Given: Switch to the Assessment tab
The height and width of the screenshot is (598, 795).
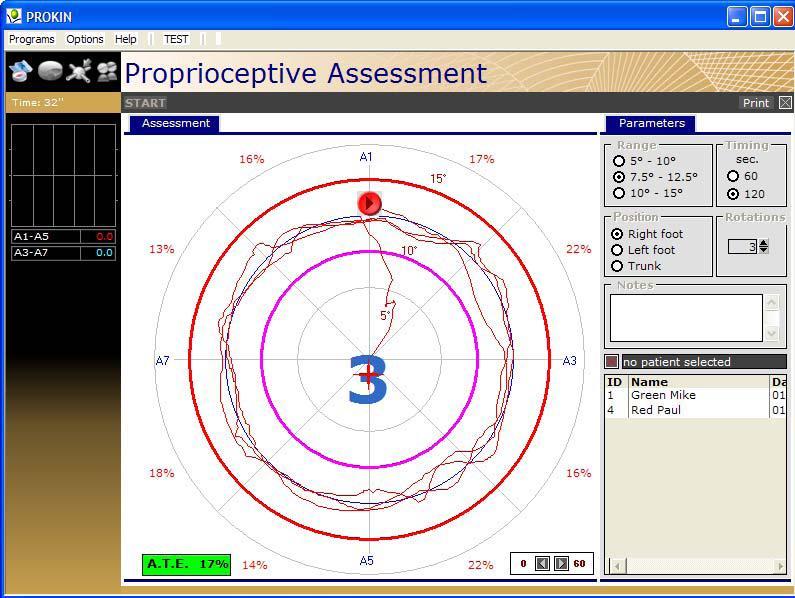Looking at the screenshot, I should (x=175, y=123).
